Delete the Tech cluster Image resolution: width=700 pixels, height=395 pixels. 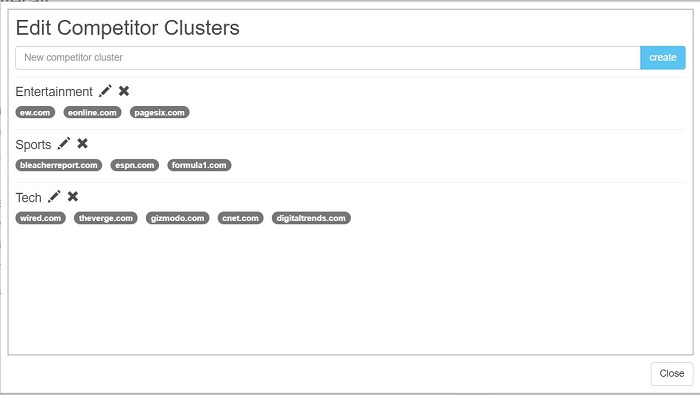pos(73,196)
